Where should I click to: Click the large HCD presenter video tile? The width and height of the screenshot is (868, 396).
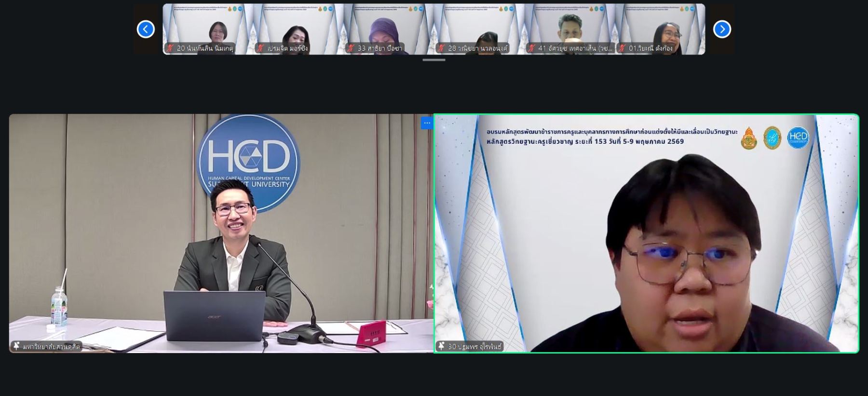point(221,233)
